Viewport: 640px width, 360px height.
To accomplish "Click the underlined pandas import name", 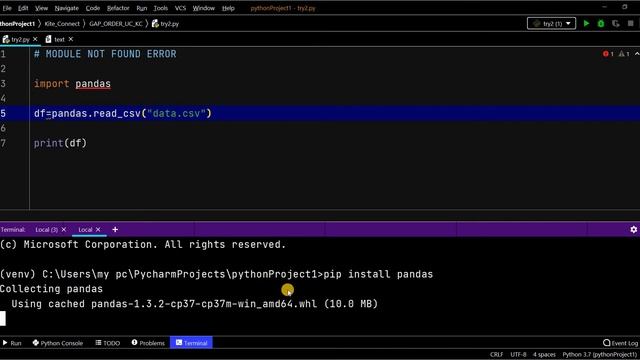I will (93, 84).
